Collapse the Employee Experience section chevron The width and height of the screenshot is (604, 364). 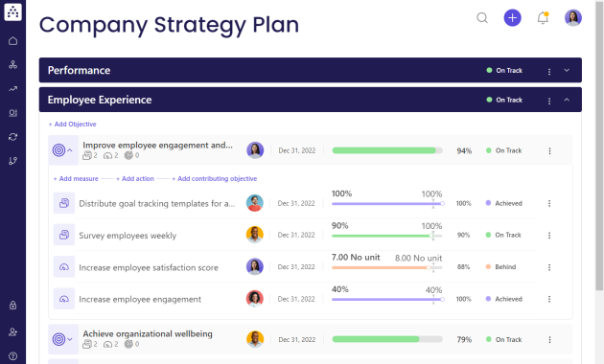click(x=567, y=100)
